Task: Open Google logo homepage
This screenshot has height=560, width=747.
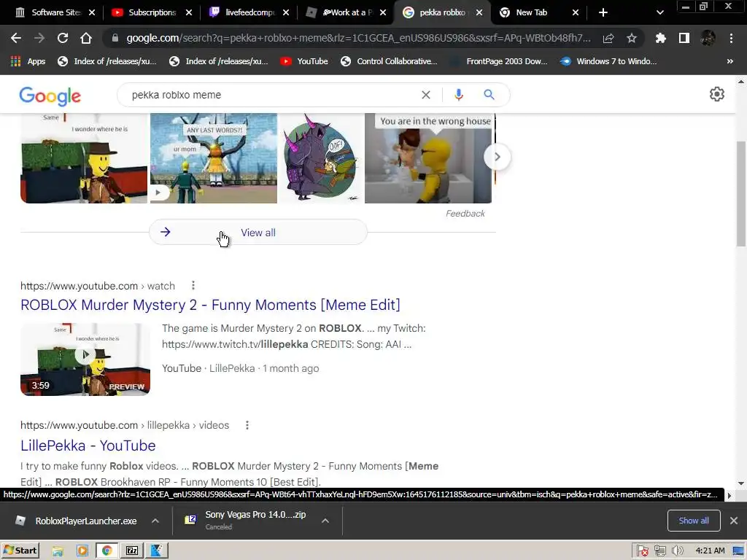Action: (50, 96)
